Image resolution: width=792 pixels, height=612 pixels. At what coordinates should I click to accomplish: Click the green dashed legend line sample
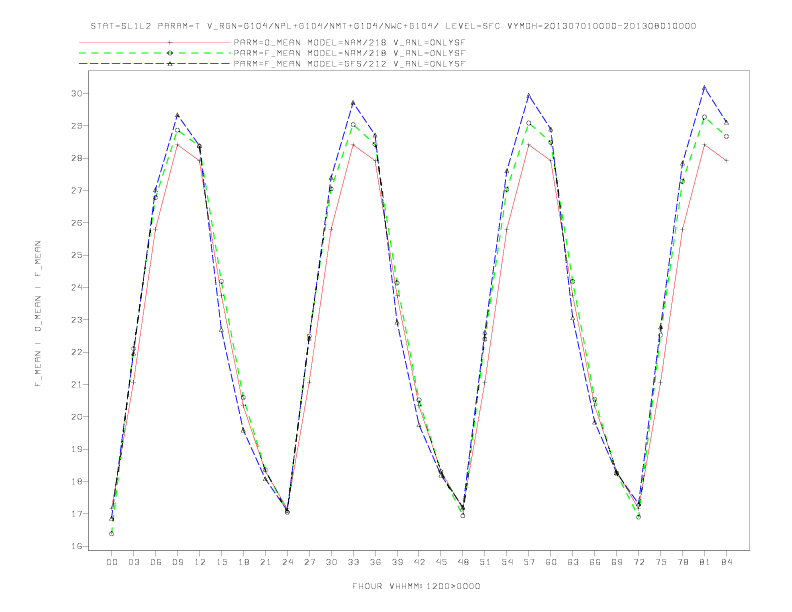coord(155,53)
